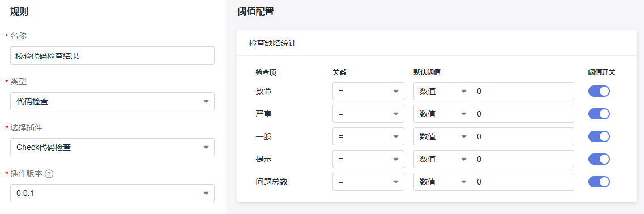Viewport: 644px width, 214px height.
Task: Open the 插件版本 dropdown showing 0.0.1
Action: 112,193
